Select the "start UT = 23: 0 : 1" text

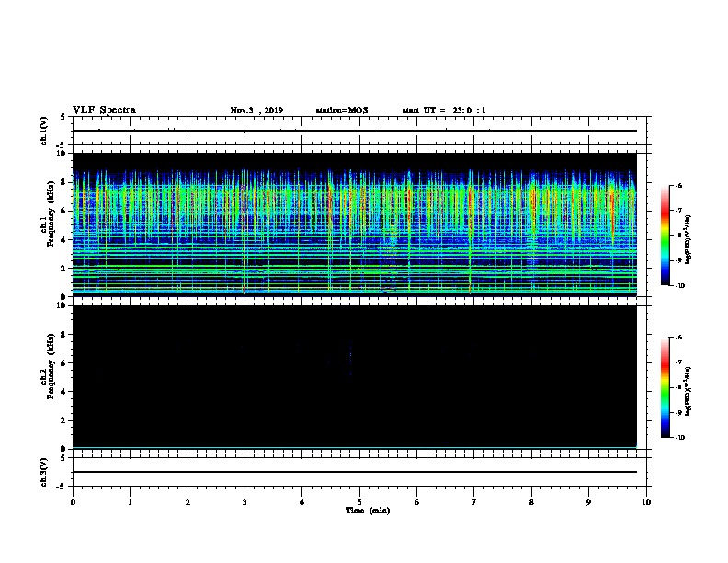(444, 110)
